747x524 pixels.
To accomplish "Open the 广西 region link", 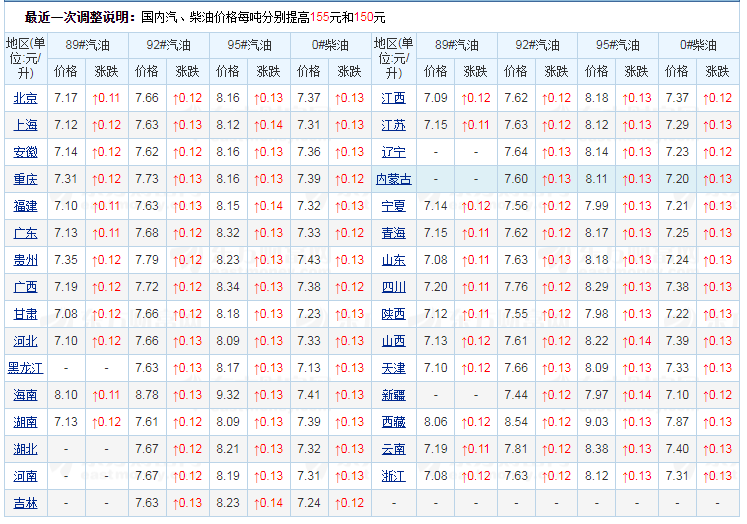I will [25, 287].
